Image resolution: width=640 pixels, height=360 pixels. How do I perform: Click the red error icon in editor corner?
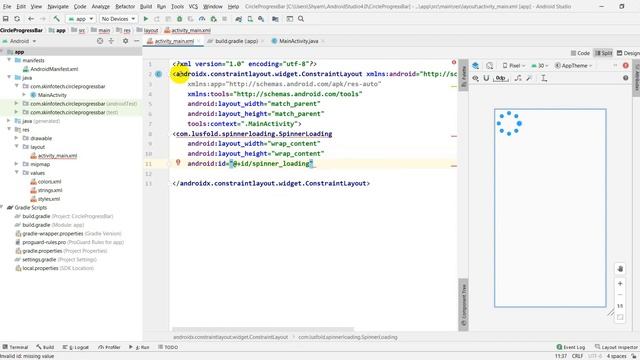tap(454, 62)
